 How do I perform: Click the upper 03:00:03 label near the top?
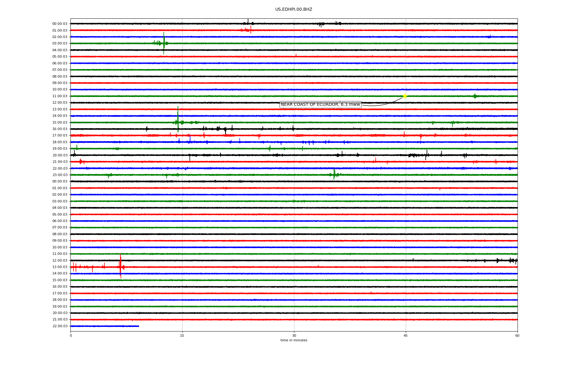pos(60,44)
